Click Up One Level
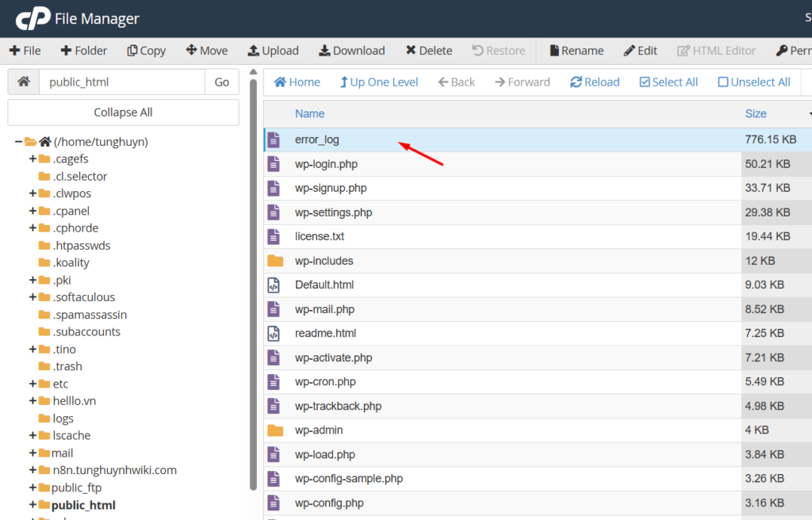Viewport: 812px width, 520px height. 379,82
